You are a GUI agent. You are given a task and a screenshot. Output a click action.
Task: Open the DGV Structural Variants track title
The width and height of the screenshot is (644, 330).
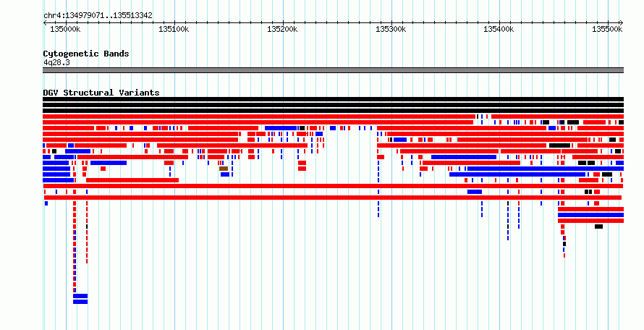(101, 93)
